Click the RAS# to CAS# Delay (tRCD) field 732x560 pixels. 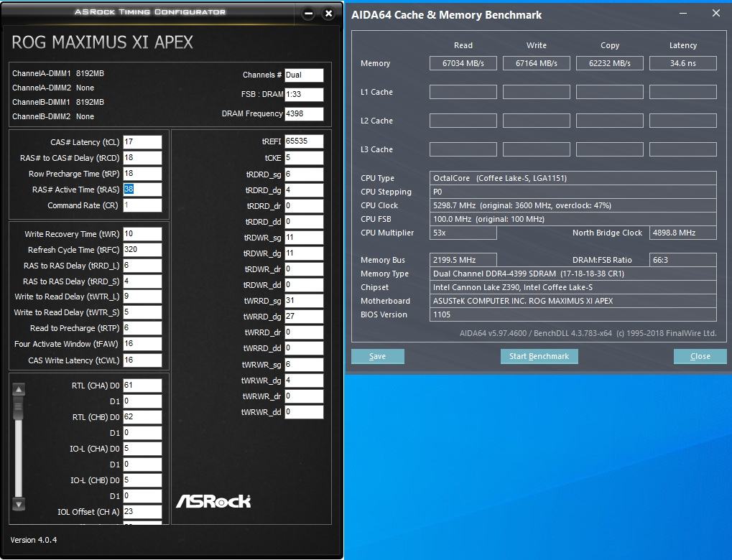tap(142, 158)
